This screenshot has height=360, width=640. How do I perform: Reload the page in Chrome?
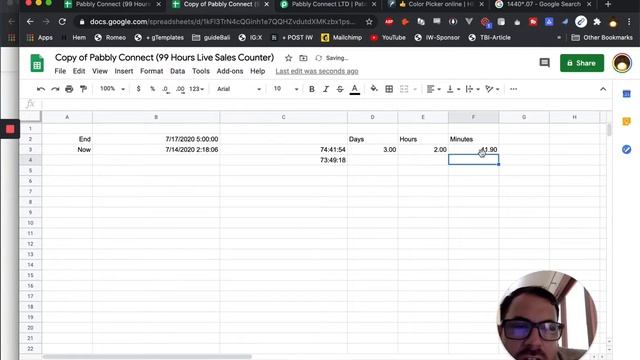(62, 22)
